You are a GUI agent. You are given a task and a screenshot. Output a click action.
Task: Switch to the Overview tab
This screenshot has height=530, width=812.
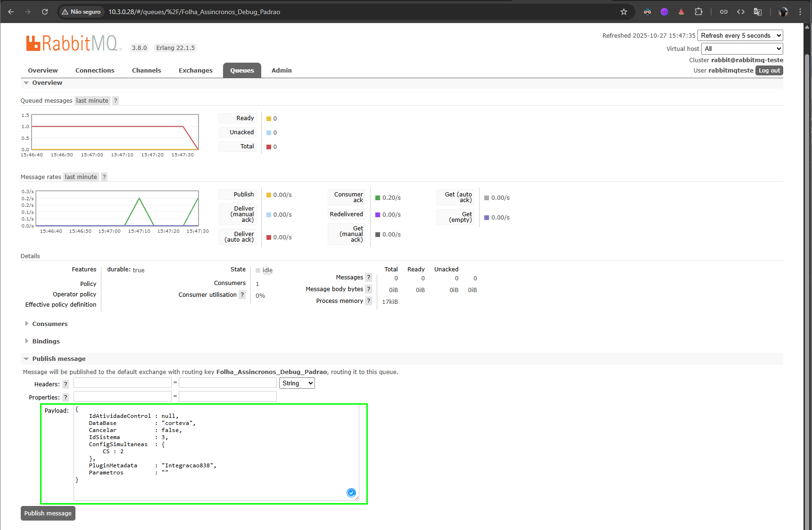tap(43, 70)
